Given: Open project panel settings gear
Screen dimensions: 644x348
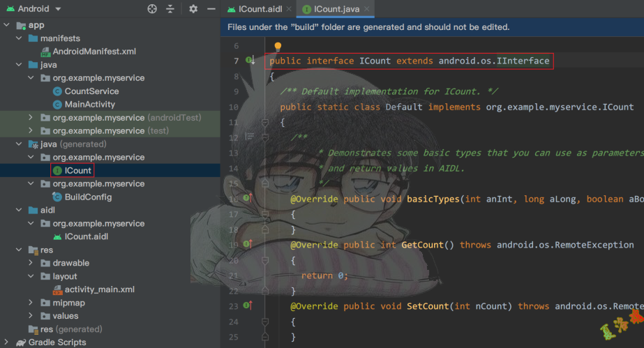Looking at the screenshot, I should (193, 9).
